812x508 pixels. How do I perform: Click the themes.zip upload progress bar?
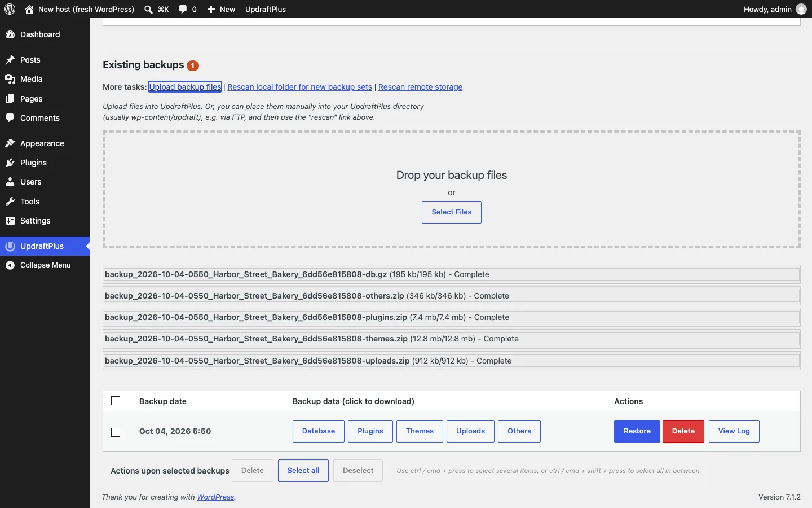(x=452, y=339)
